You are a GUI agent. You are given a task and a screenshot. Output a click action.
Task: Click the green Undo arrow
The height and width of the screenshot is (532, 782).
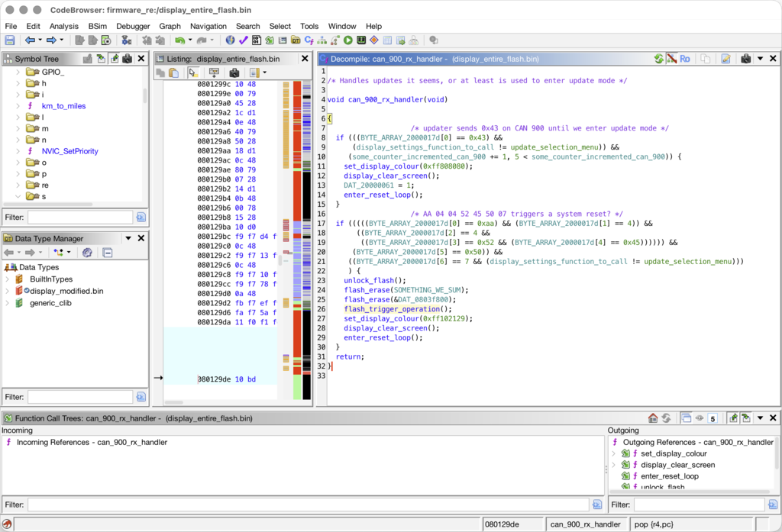pyautogui.click(x=180, y=40)
